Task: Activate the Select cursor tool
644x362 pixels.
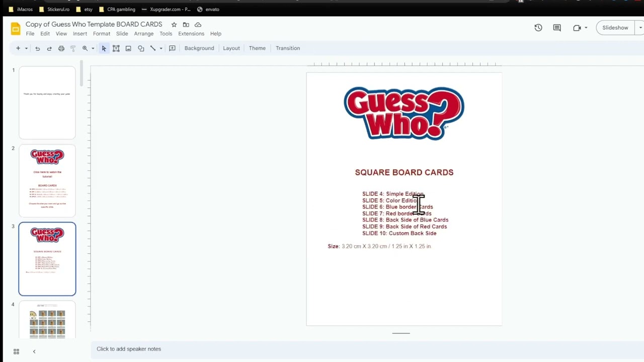Action: pyautogui.click(x=104, y=48)
